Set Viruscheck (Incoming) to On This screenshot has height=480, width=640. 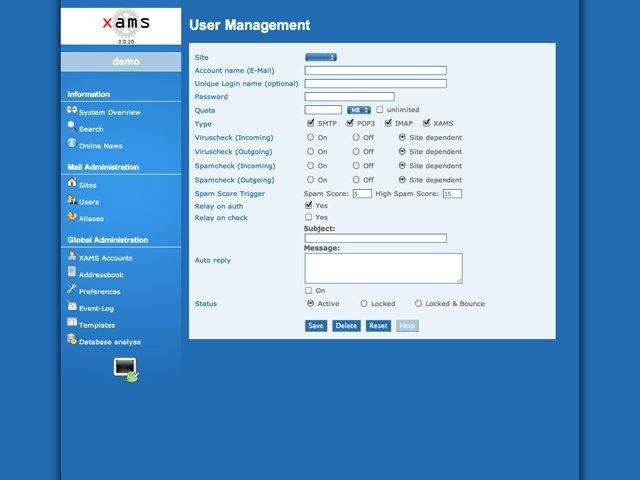[311, 137]
